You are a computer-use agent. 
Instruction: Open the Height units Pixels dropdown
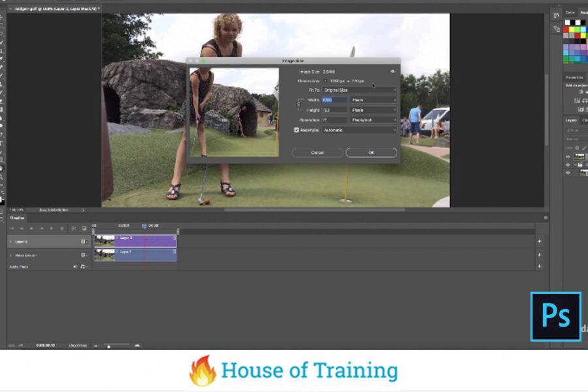[374, 110]
